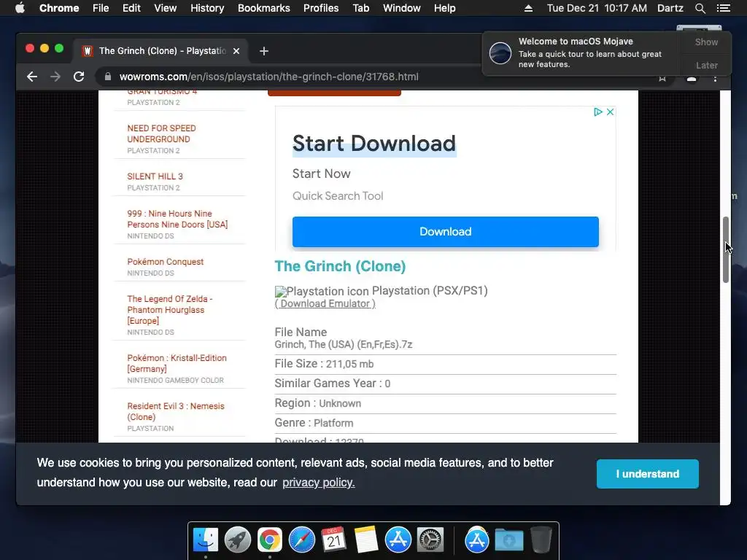Open System Preferences gear in dock
The image size is (747, 560).
430,540
